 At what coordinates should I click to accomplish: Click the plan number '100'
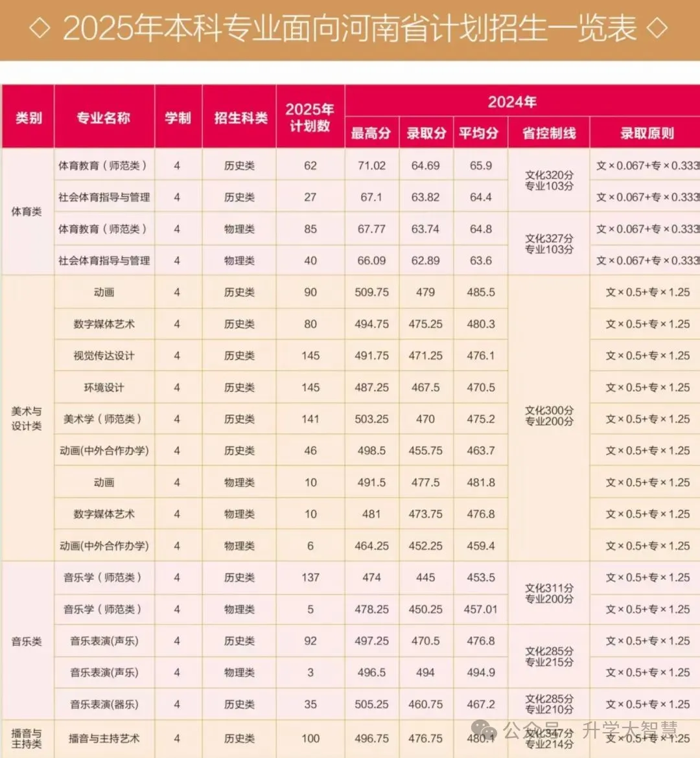(x=310, y=738)
